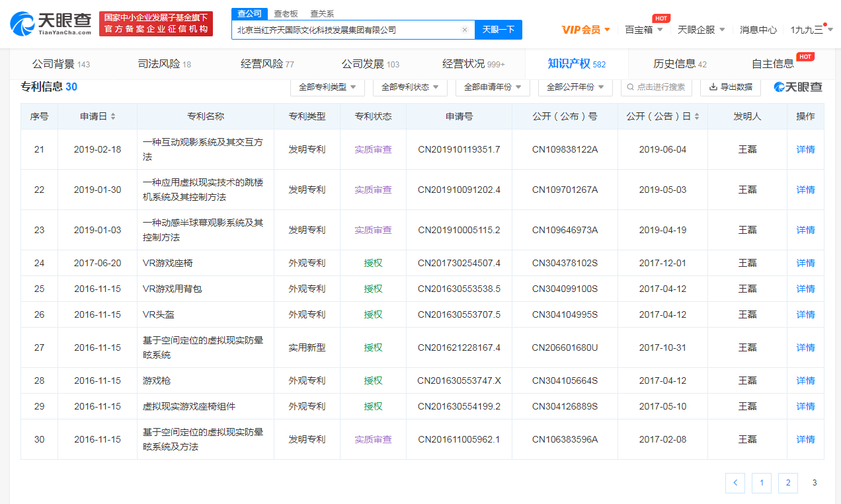Switch to 查公司 search tab

[249, 13]
